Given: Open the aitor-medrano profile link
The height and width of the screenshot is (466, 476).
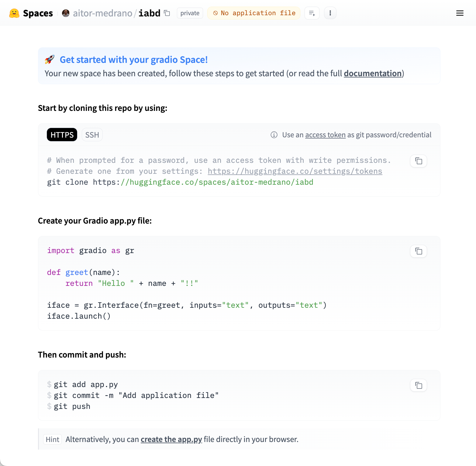Looking at the screenshot, I should (102, 13).
